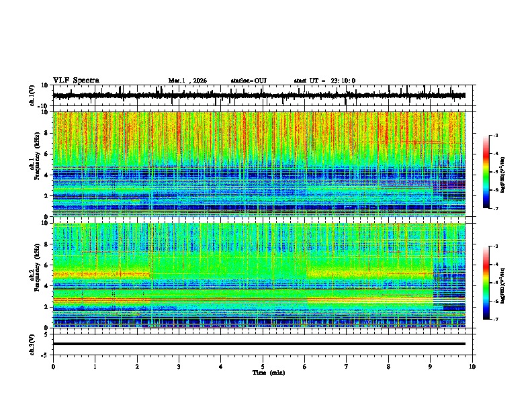Click the "6" kHz tick on ch.2 frequency axis

46,265
